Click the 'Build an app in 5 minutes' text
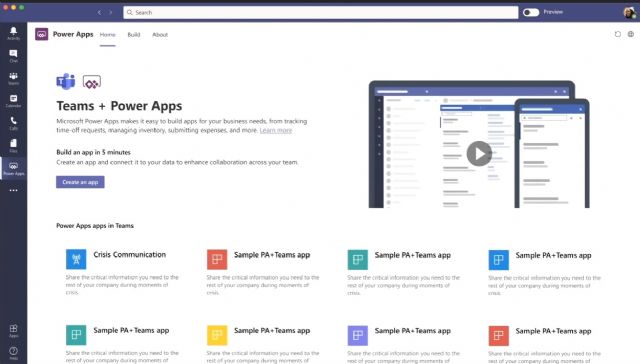Viewport: 640px width, 364px height. tap(93, 152)
